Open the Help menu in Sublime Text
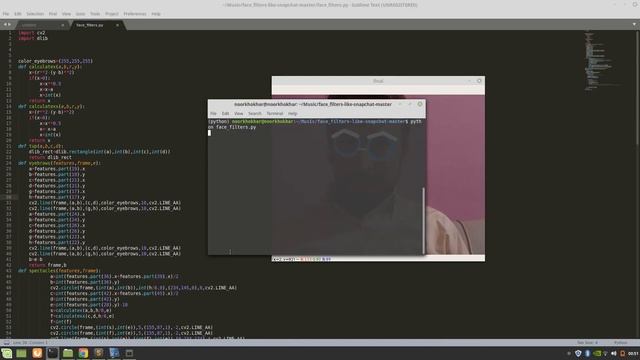Image resolution: width=640 pixels, height=360 pixels. (x=156, y=14)
